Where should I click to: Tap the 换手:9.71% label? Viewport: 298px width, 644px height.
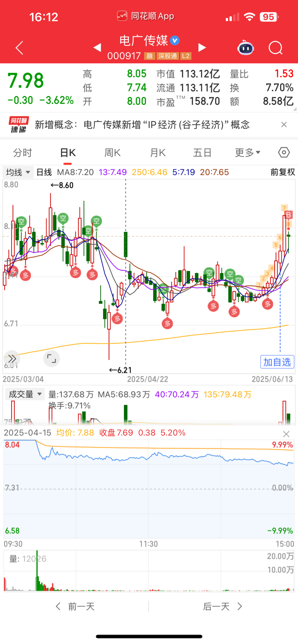[x=69, y=406]
